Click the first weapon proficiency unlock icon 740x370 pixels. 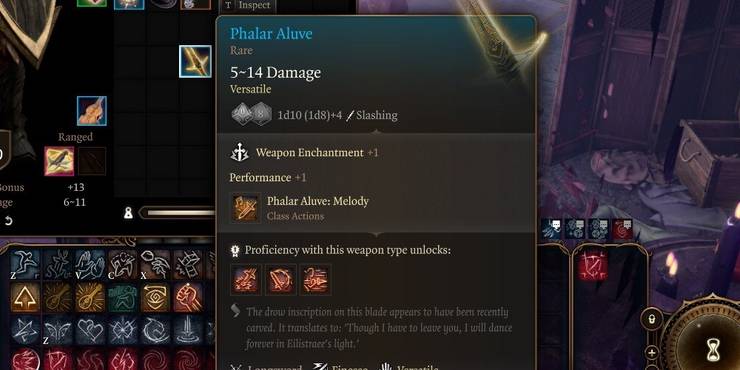246,279
